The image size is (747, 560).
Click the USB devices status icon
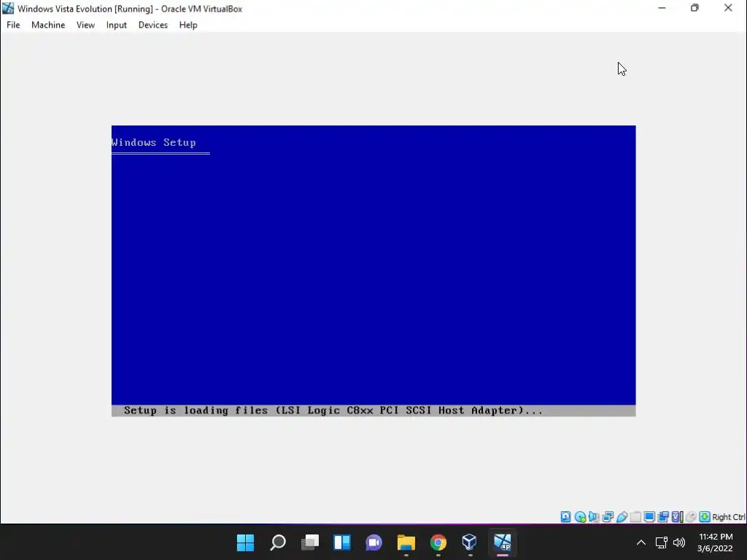(x=622, y=517)
